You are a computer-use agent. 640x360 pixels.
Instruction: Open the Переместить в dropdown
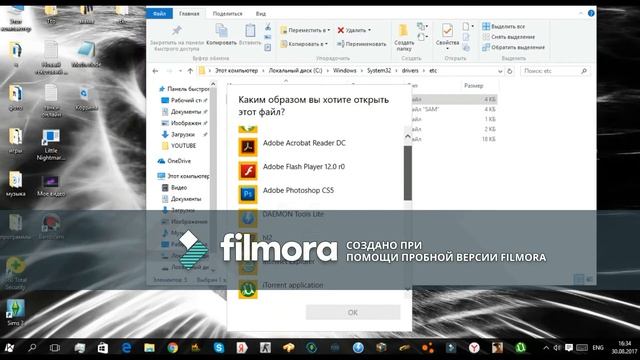[x=305, y=30]
